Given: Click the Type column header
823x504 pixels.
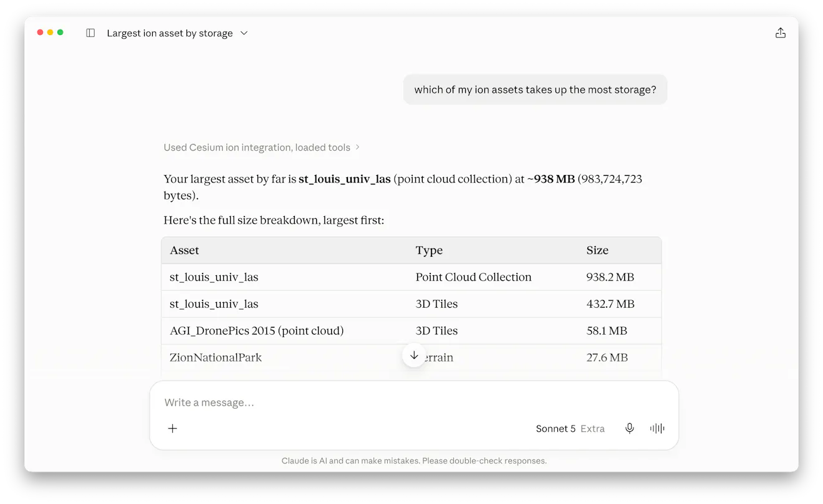Looking at the screenshot, I should [429, 250].
